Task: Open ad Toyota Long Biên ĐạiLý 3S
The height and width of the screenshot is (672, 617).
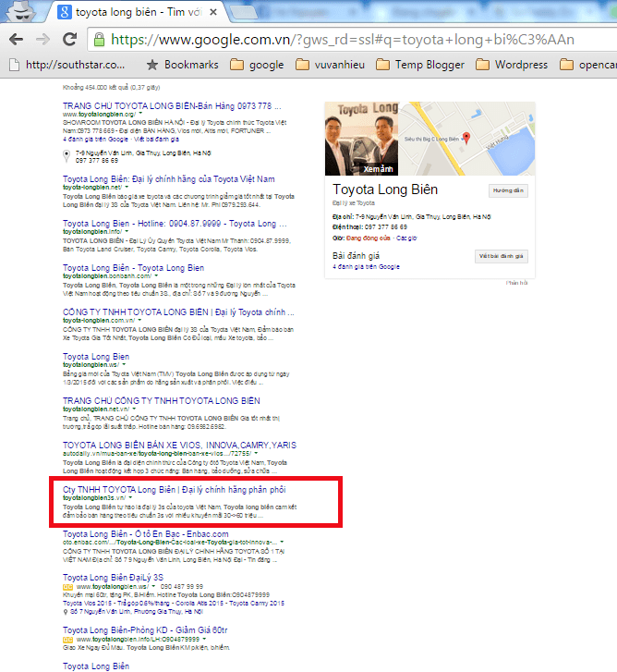Action: coord(113,578)
